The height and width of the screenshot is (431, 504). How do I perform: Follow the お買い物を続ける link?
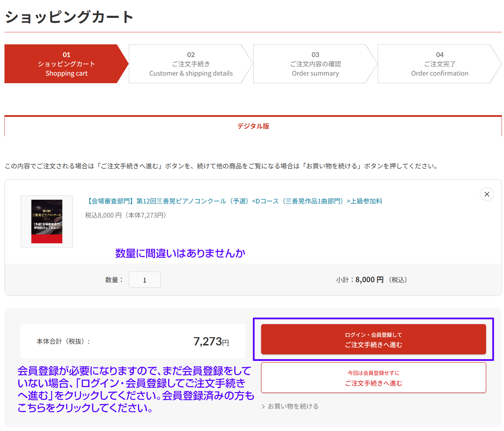coord(293,407)
